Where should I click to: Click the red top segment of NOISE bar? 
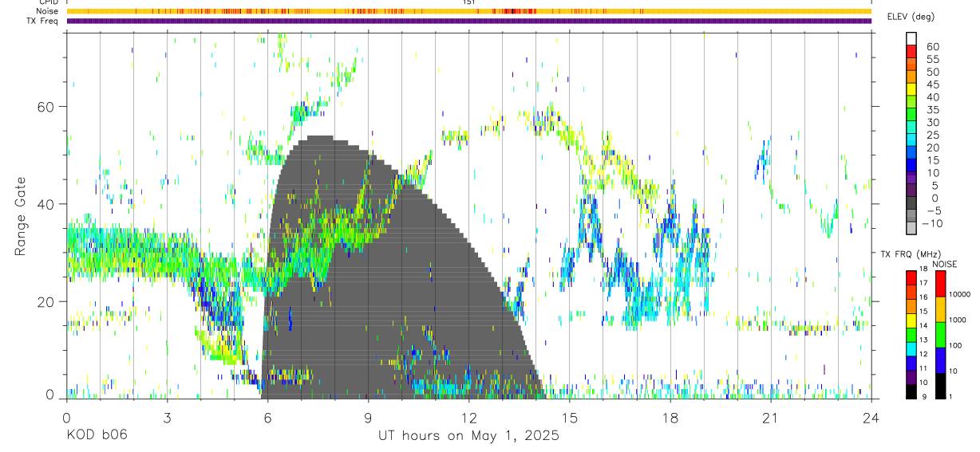(x=940, y=284)
